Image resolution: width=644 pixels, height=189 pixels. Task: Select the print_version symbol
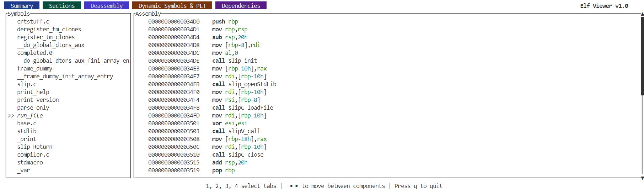tap(38, 100)
